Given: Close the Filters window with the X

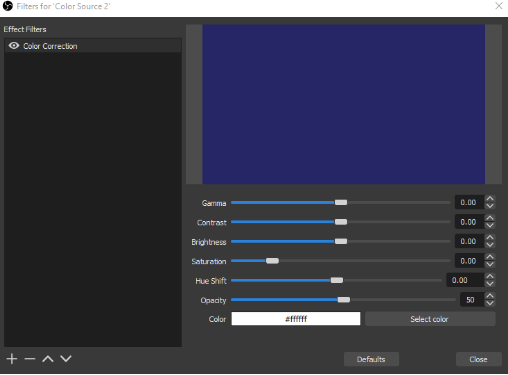Looking at the screenshot, I should point(499,6).
